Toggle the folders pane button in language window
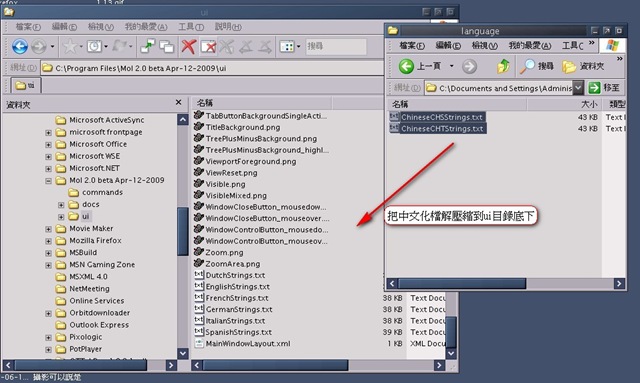The height and width of the screenshot is (383, 640). [x=583, y=66]
